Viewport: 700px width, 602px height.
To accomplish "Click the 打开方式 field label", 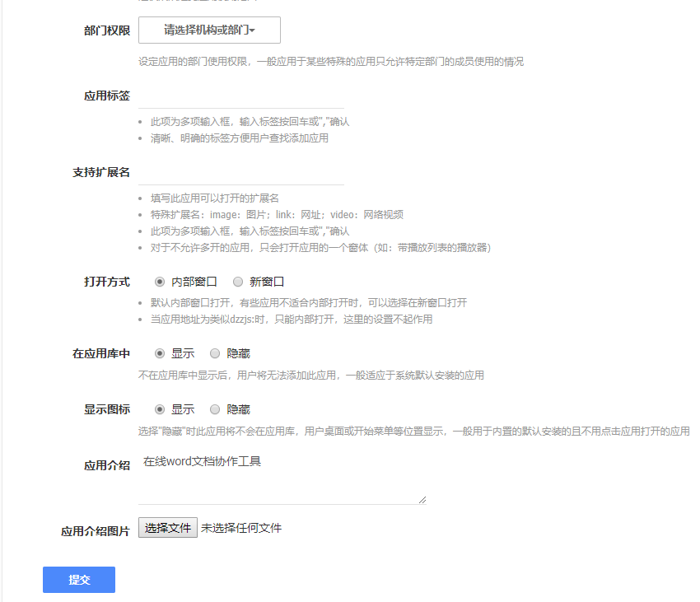I will click(106, 282).
